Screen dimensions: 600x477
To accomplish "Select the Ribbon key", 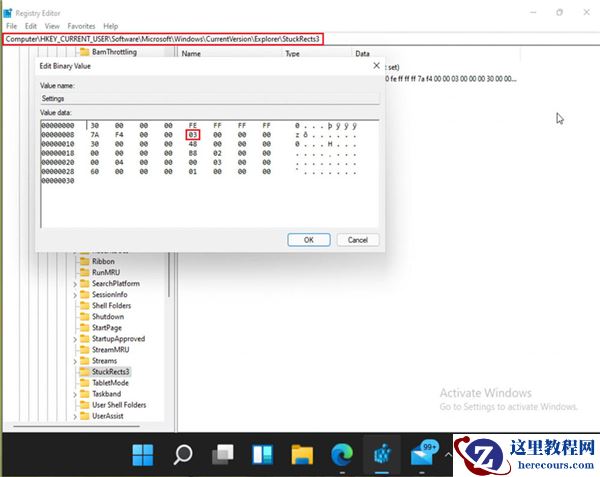I will [103, 261].
